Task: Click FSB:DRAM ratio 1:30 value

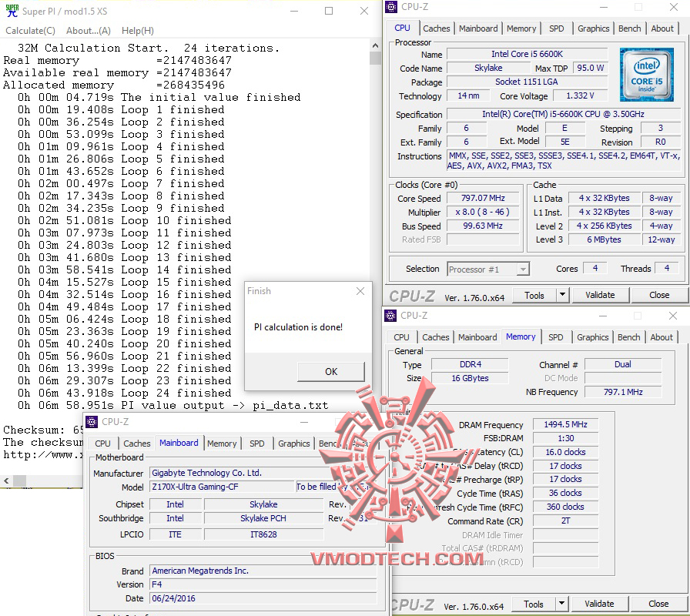Action: tap(565, 439)
